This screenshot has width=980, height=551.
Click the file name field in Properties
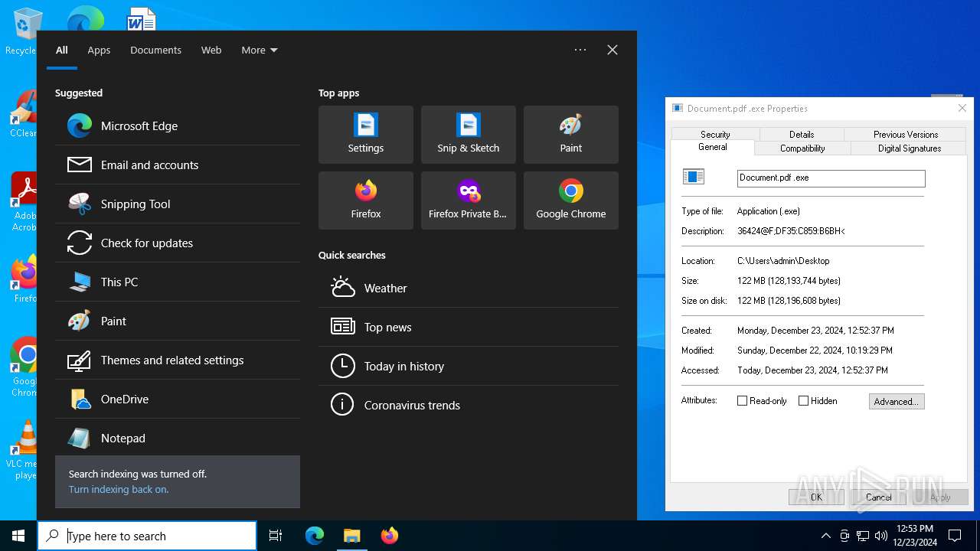click(x=831, y=178)
